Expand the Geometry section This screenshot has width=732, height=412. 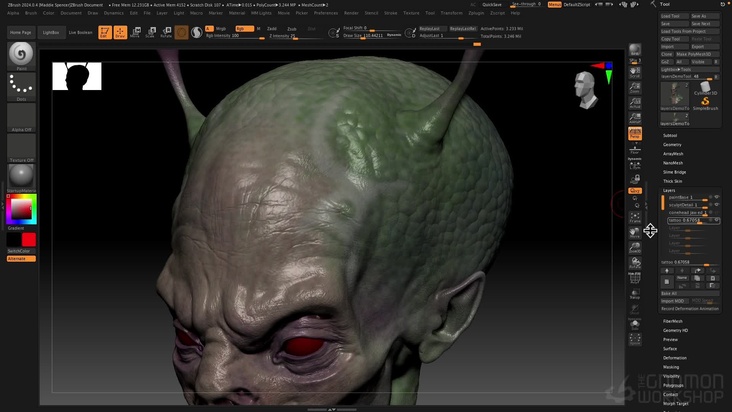[672, 145]
